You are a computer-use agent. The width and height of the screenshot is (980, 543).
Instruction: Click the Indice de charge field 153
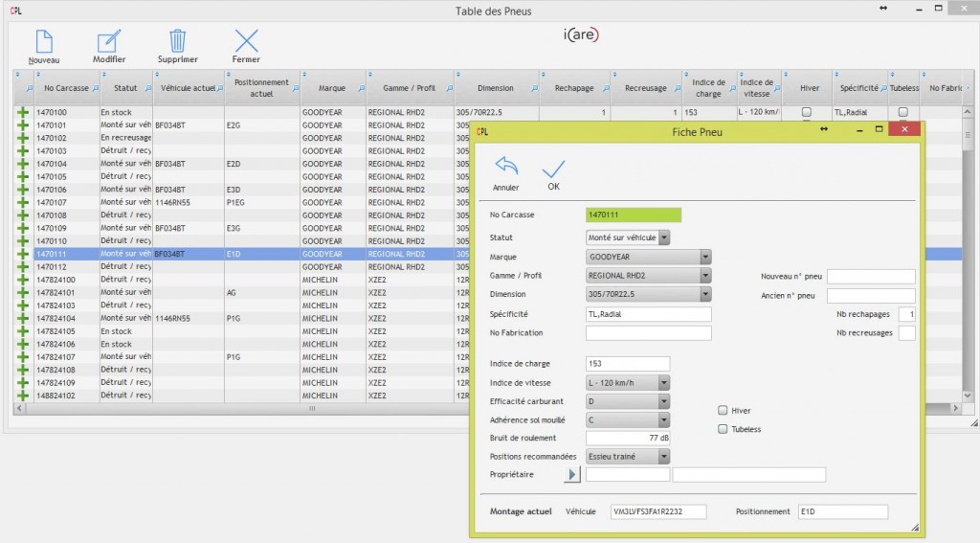(628, 364)
